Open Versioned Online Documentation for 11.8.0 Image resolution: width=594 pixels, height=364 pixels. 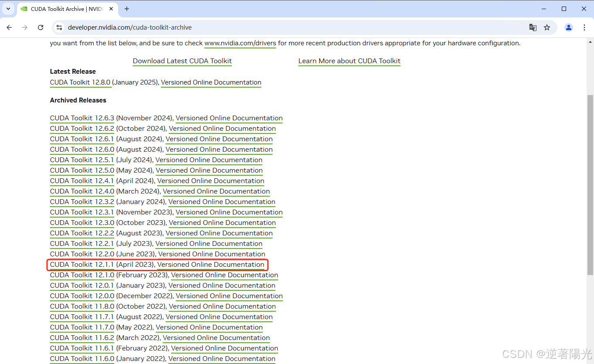[x=222, y=306]
